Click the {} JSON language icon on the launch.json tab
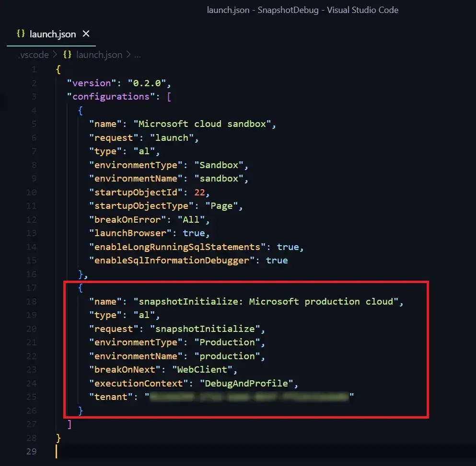Viewport: 476px width, 466px height. (20, 34)
